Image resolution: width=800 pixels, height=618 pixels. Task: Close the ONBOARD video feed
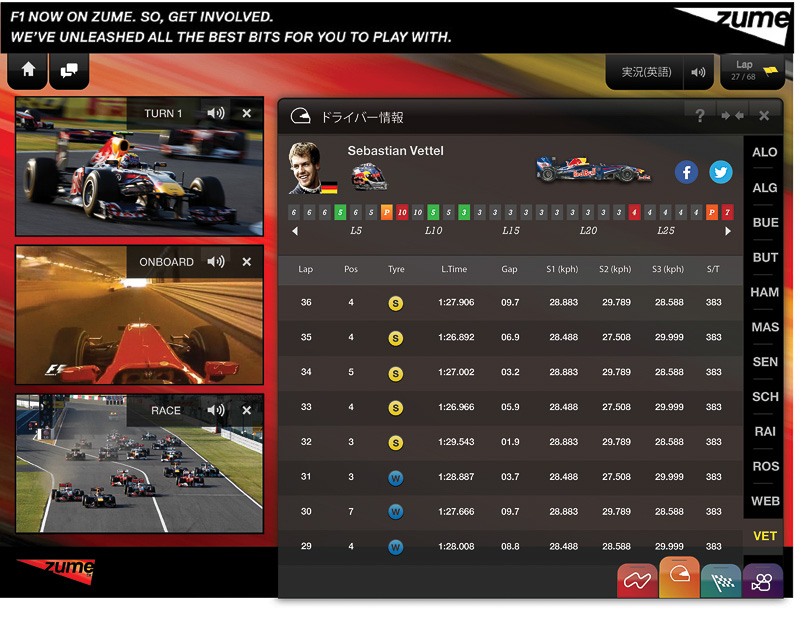246,262
